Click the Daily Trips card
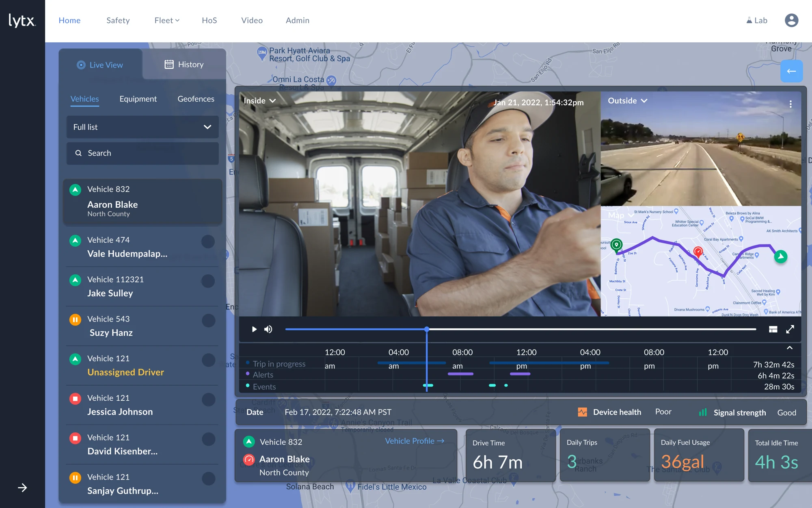Screen dimensions: 812x508 605,455
